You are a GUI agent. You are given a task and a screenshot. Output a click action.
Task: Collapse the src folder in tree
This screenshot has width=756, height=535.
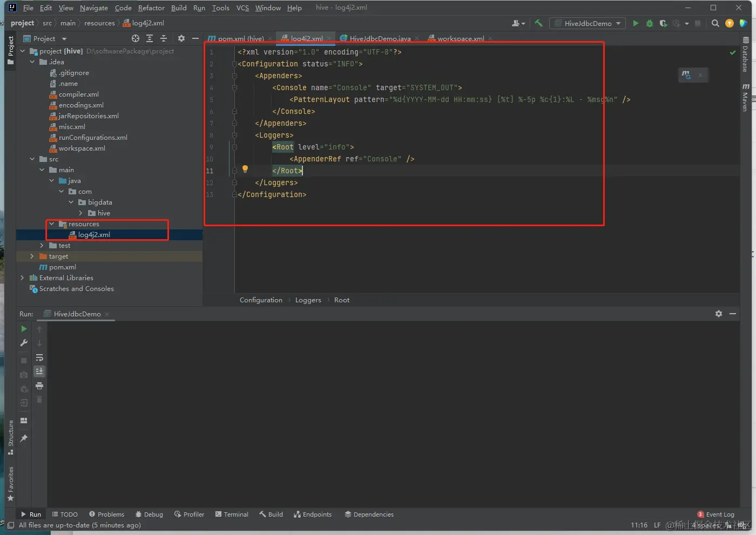pyautogui.click(x=32, y=159)
